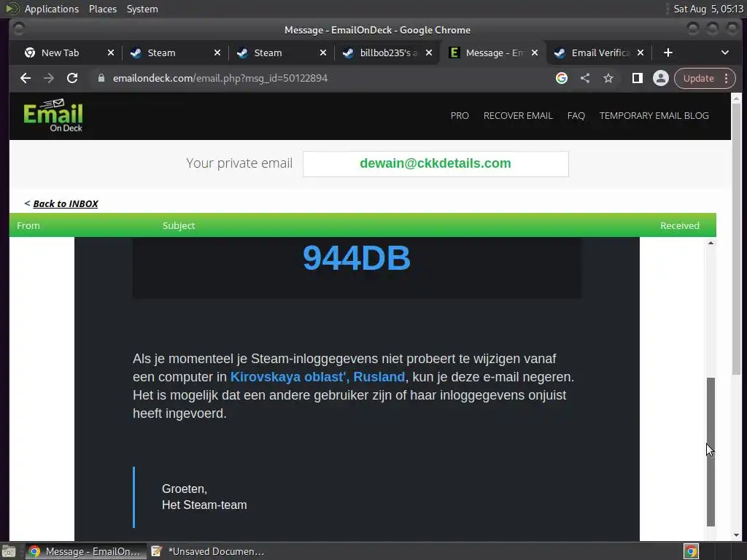
Task: Click the padlock site info icon
Action: pos(101,78)
